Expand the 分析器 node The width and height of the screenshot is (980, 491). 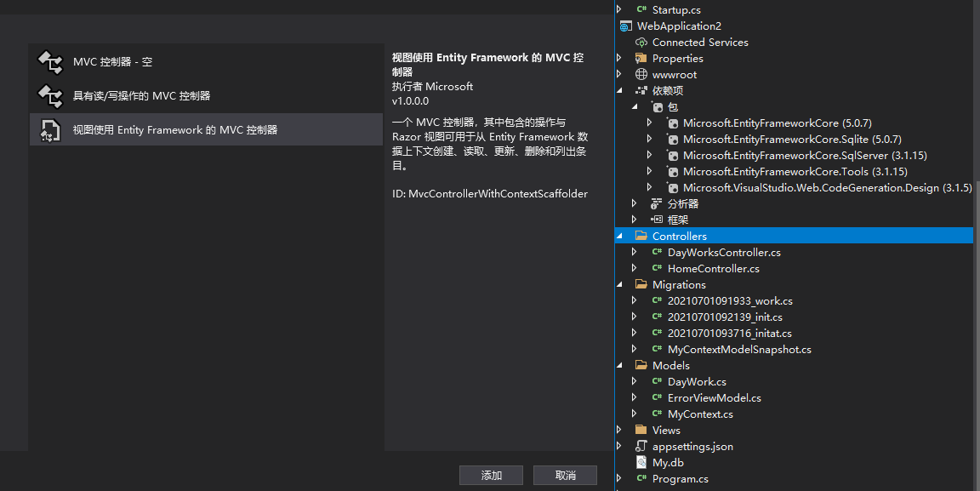pos(635,204)
